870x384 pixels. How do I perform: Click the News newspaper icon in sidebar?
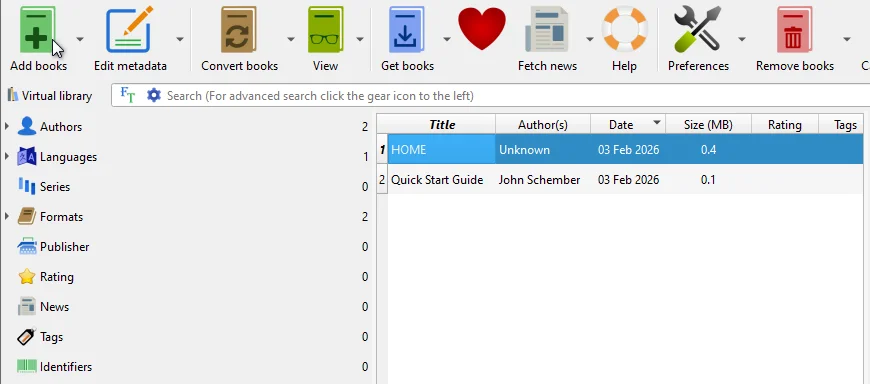click(x=27, y=306)
